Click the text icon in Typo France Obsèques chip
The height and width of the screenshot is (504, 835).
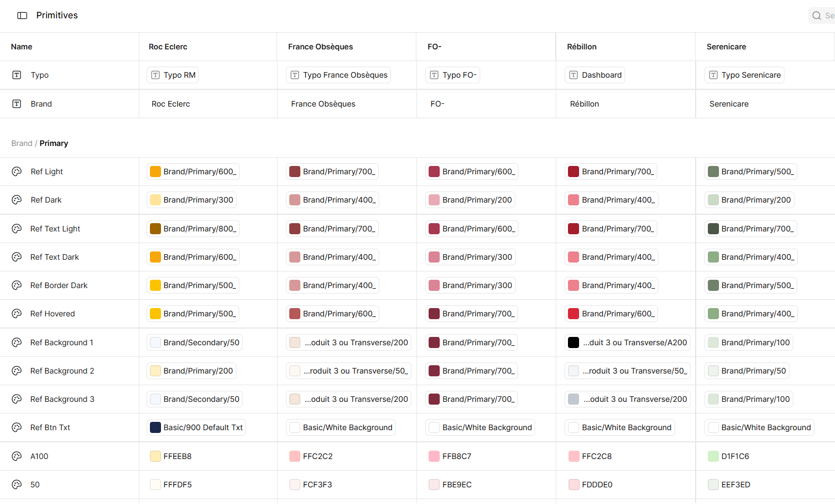coord(295,75)
